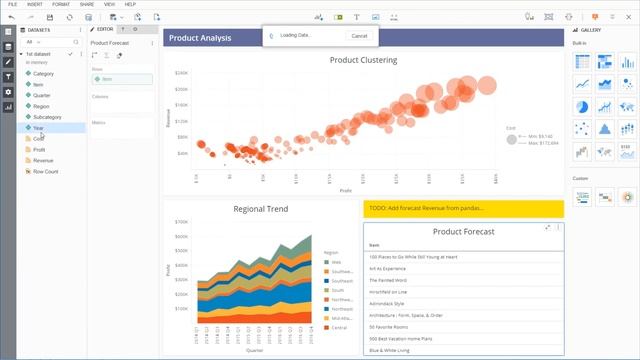Open the datasets panel icon in the left sidebar
The image size is (640, 360).
click(8, 47)
